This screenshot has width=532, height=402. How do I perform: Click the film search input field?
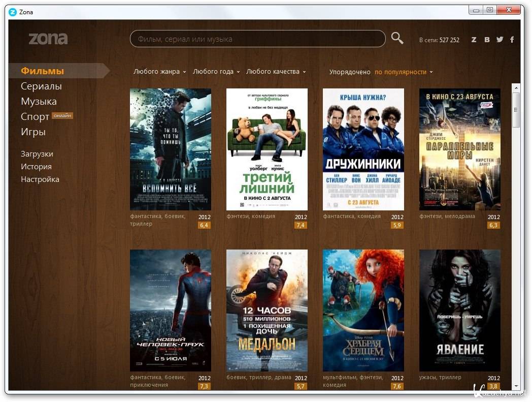click(257, 39)
